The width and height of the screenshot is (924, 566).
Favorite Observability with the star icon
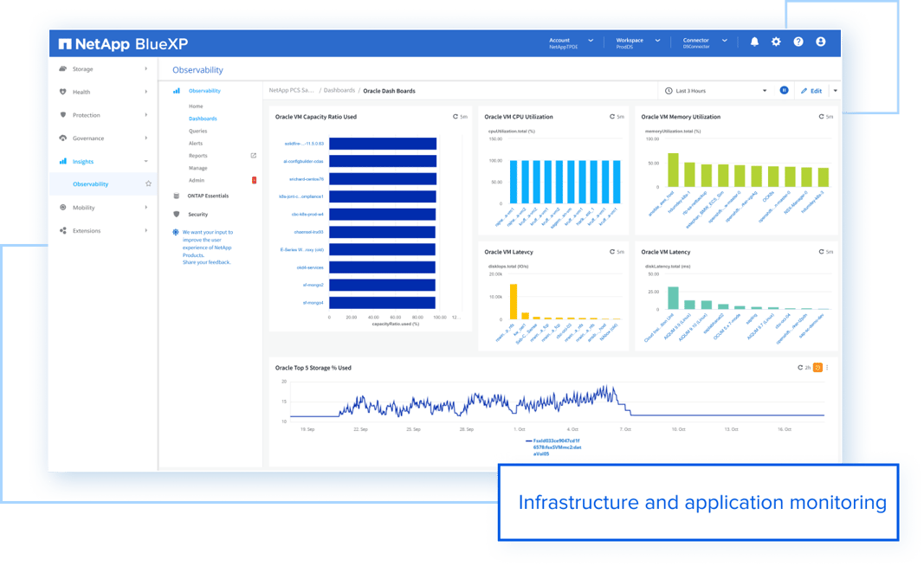[148, 184]
